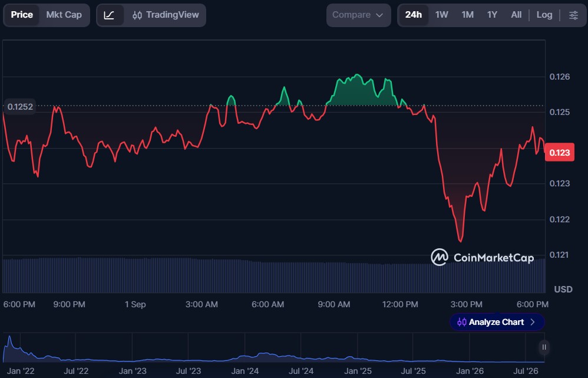The width and height of the screenshot is (588, 378).
Task: Click the pause handle on range selector
Action: [544, 347]
